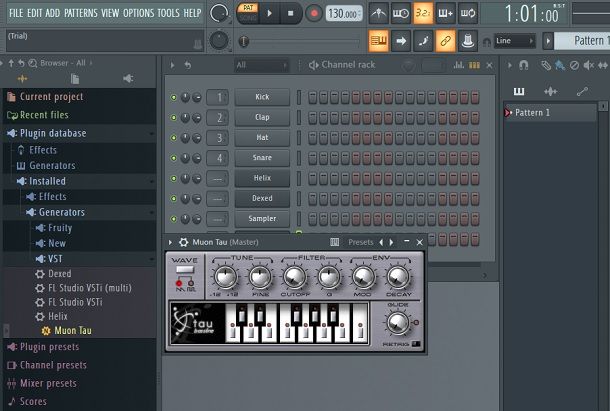This screenshot has height=411, width=610.
Task: Open Muon Tau window menu arrow
Action: [170, 242]
